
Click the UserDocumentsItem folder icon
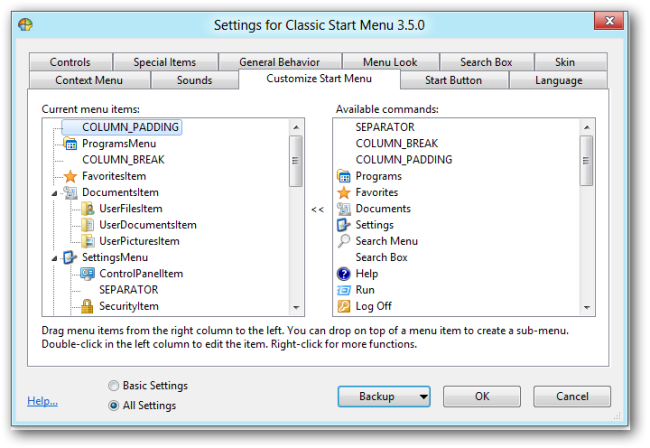point(87,225)
